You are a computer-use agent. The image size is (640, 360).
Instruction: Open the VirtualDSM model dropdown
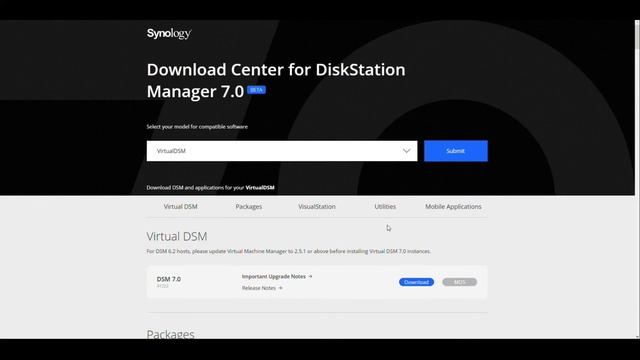click(x=282, y=151)
